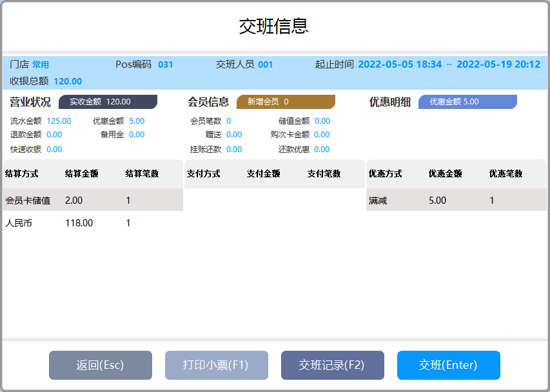The width and height of the screenshot is (550, 392).
Task: Click the 返回(Esc) button
Action: [x=100, y=365]
